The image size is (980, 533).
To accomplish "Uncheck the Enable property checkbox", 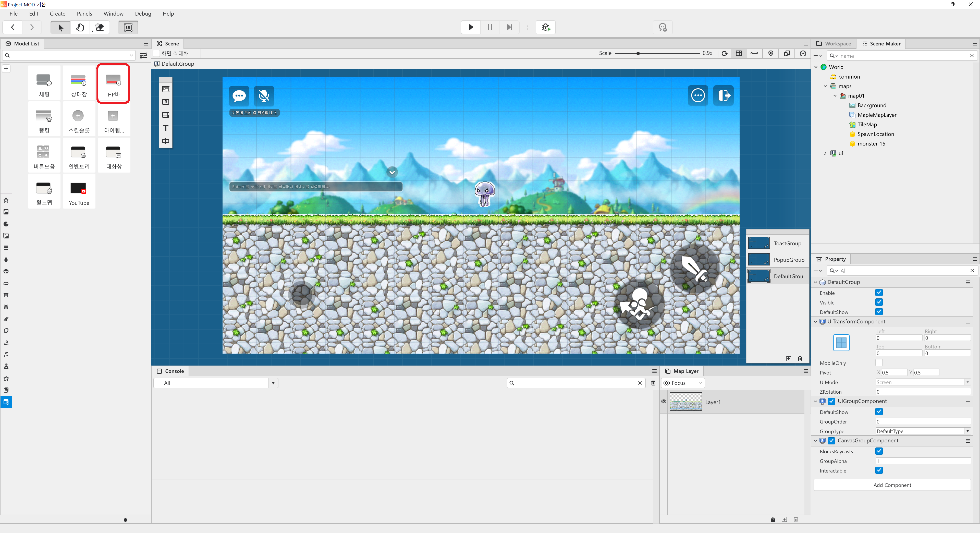I will coord(879,293).
